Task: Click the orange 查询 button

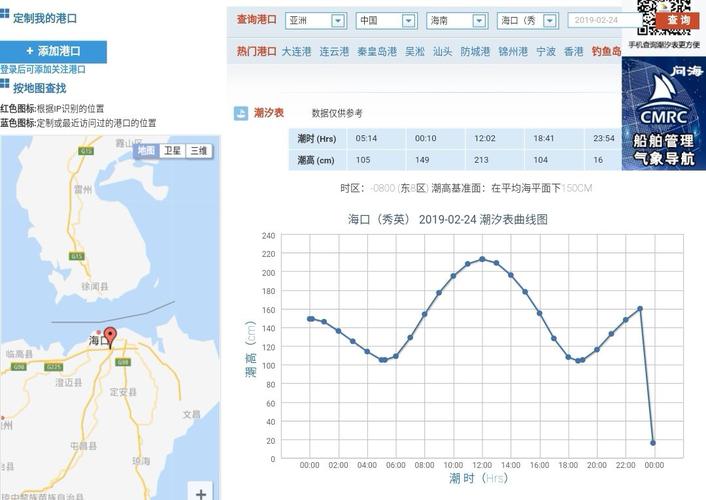Action: click(678, 20)
